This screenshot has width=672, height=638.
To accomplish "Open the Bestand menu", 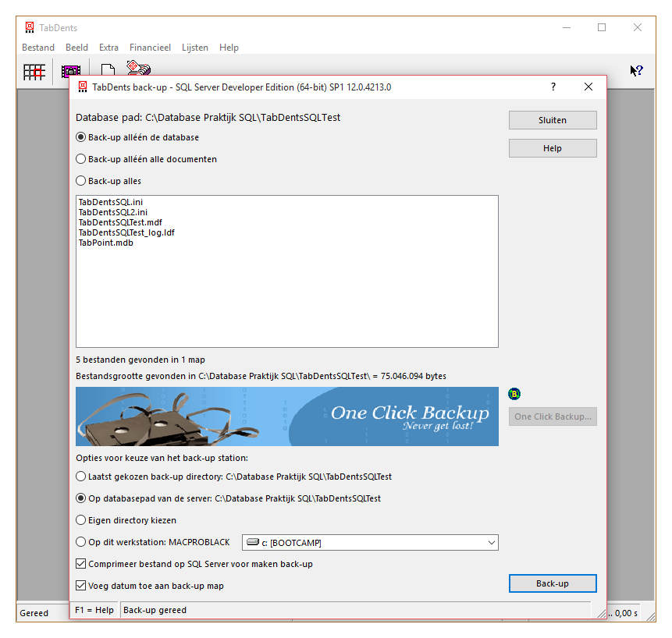I will (38, 48).
